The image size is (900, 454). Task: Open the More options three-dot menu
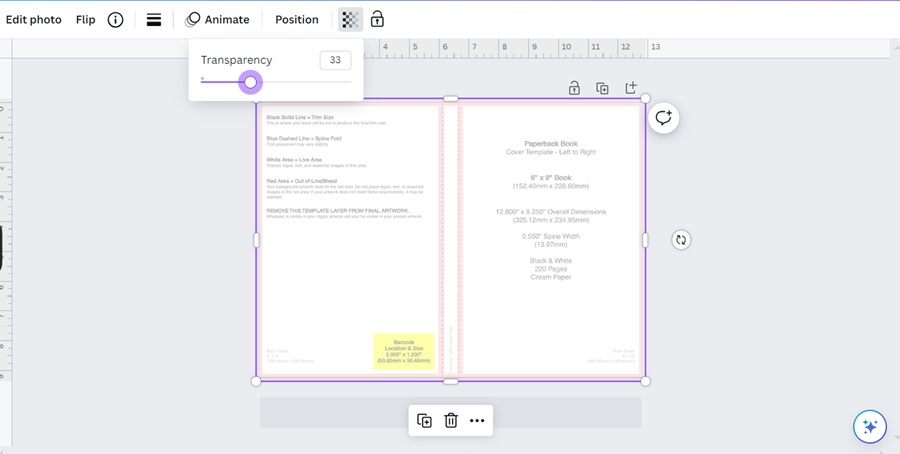pyautogui.click(x=477, y=420)
